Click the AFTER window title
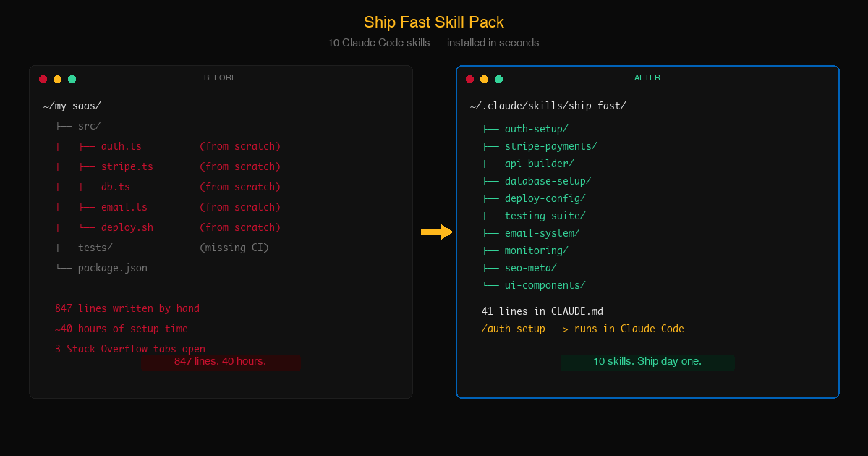Image resolution: width=868 pixels, height=456 pixels. (647, 77)
